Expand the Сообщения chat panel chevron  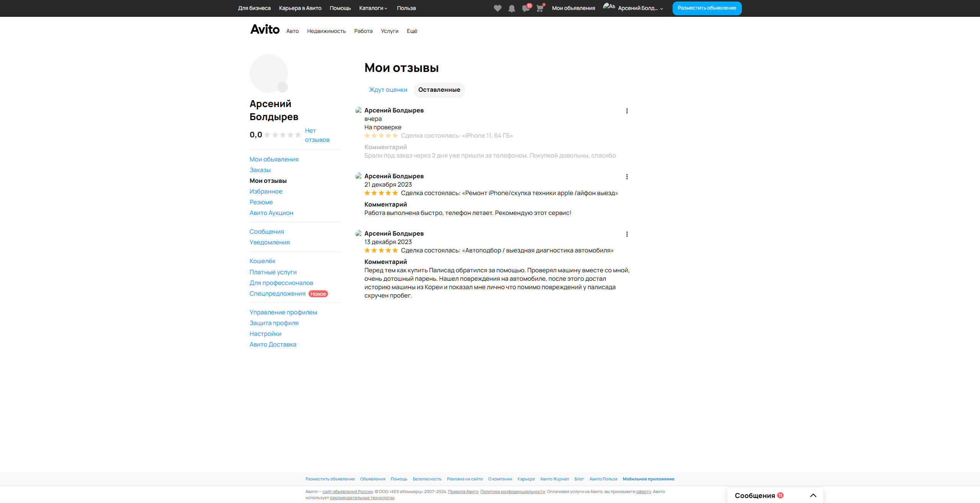coord(813,495)
